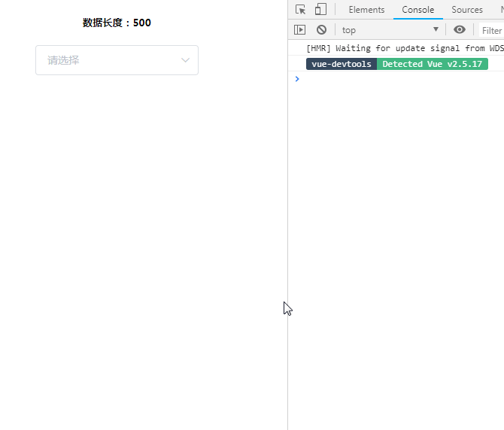Expand the select box chevron arrow
The width and height of the screenshot is (504, 430).
pyautogui.click(x=185, y=60)
